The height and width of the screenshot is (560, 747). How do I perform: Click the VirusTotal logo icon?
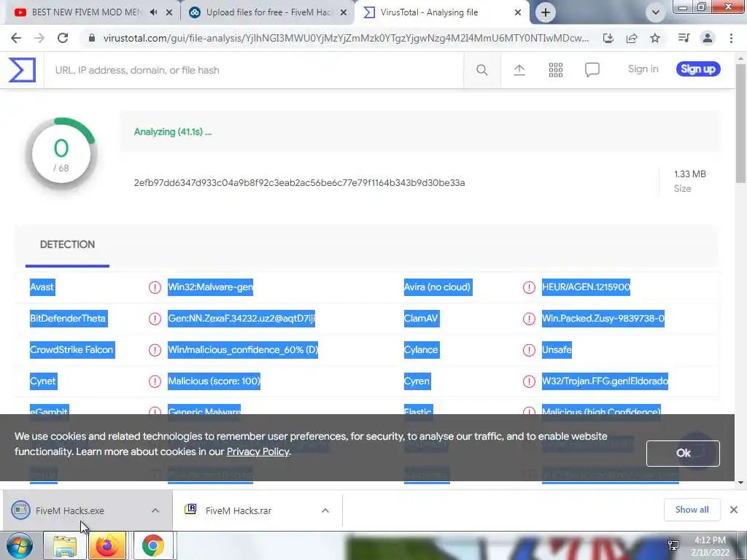click(x=22, y=69)
